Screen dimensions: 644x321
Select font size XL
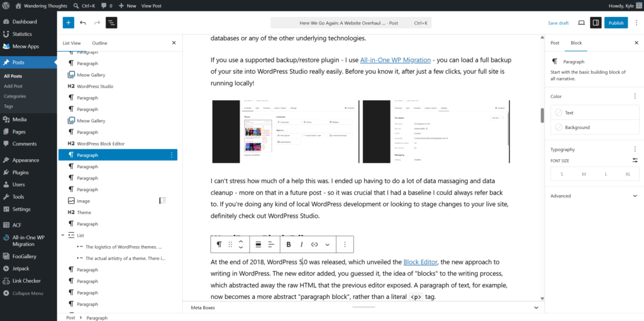click(628, 174)
